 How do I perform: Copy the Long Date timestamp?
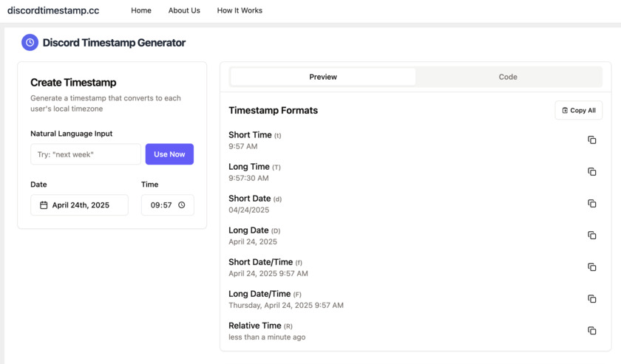point(591,236)
